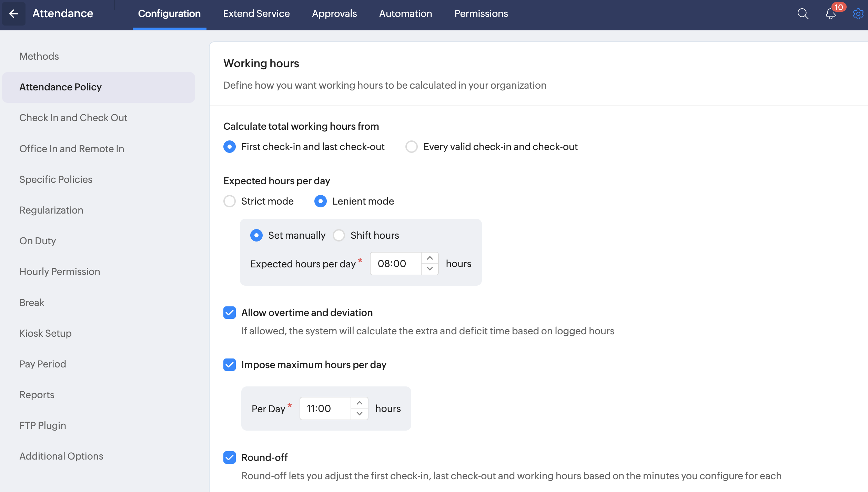This screenshot has width=868, height=492.
Task: Uncheck Allow overtime and deviation
Action: pyautogui.click(x=230, y=313)
